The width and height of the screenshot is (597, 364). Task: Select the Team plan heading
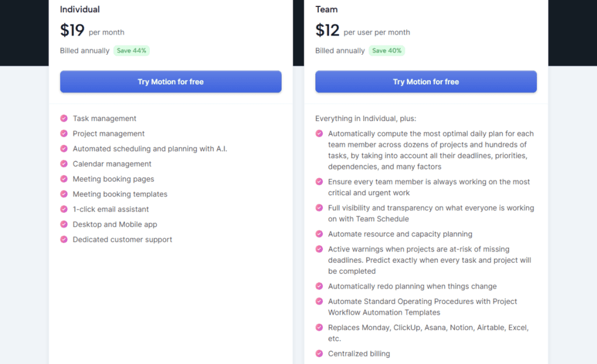pos(326,9)
